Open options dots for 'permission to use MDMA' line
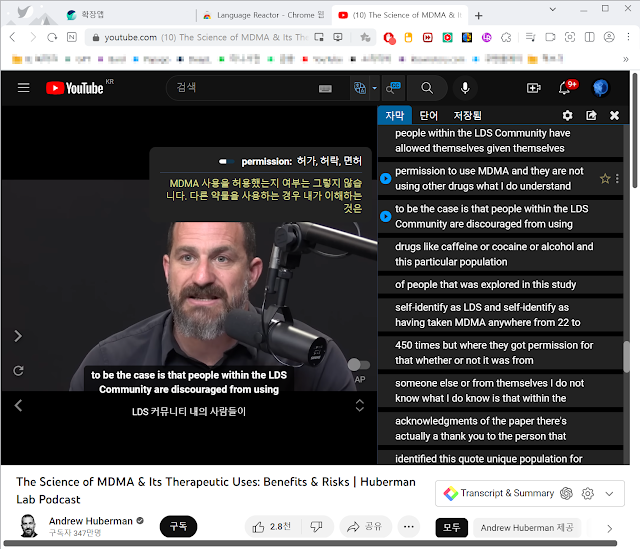 pos(617,178)
